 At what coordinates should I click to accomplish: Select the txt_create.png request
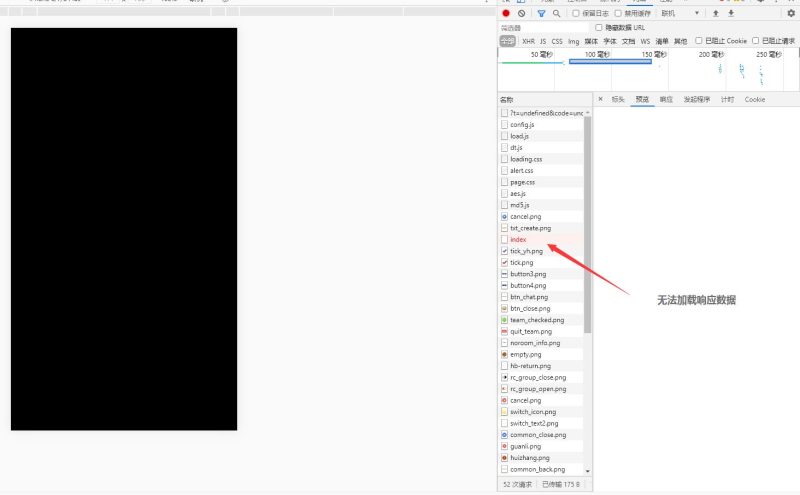click(541, 228)
